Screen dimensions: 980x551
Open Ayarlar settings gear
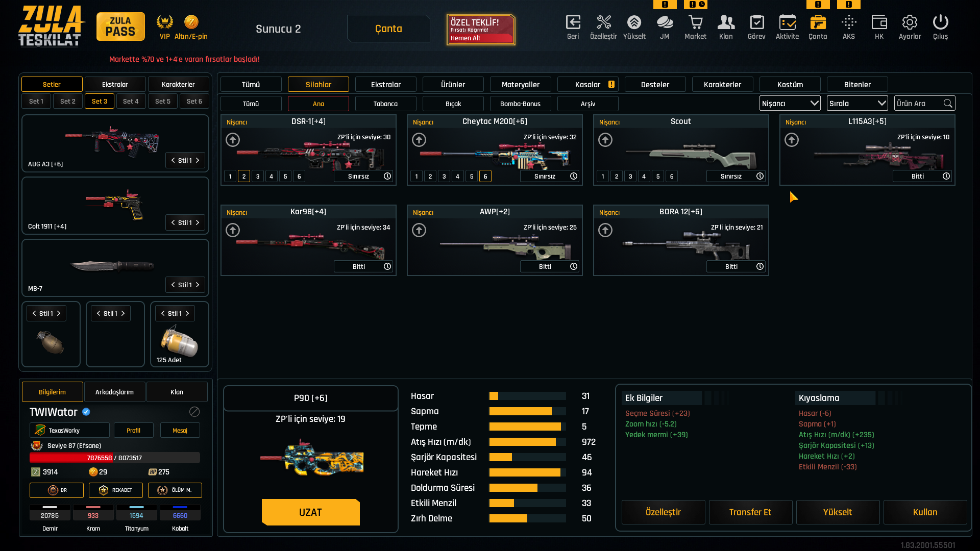(x=910, y=27)
